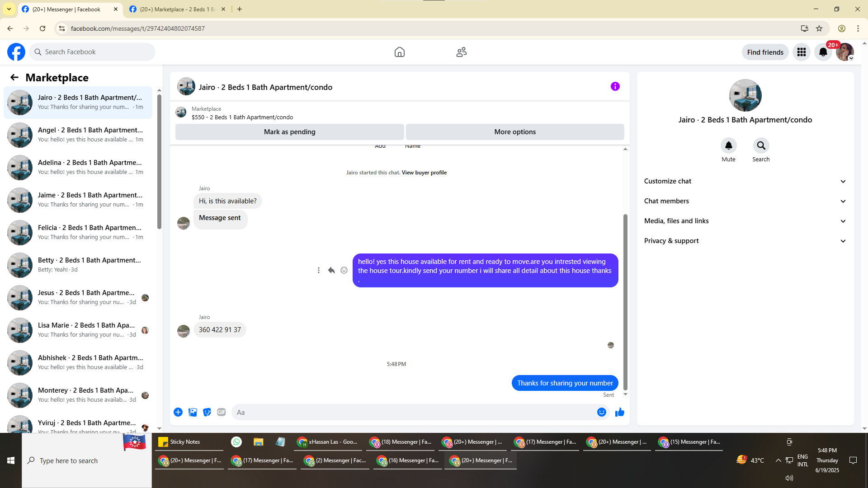Bookmark this page with the star icon

click(819, 28)
